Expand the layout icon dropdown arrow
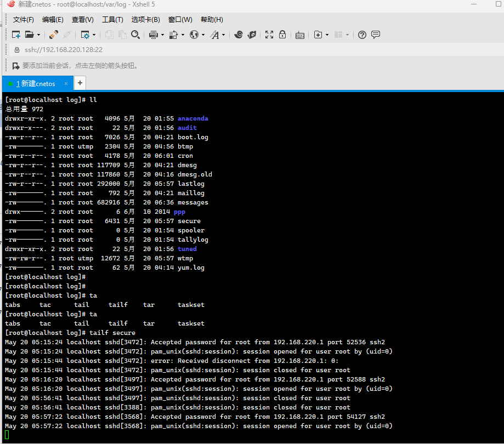The width and height of the screenshot is (504, 444). coord(347,35)
